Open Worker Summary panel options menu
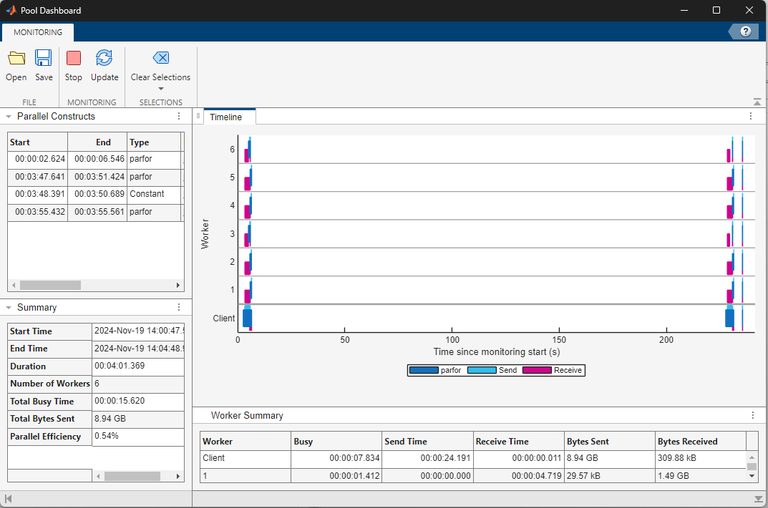The height and width of the screenshot is (508, 768). [751, 415]
